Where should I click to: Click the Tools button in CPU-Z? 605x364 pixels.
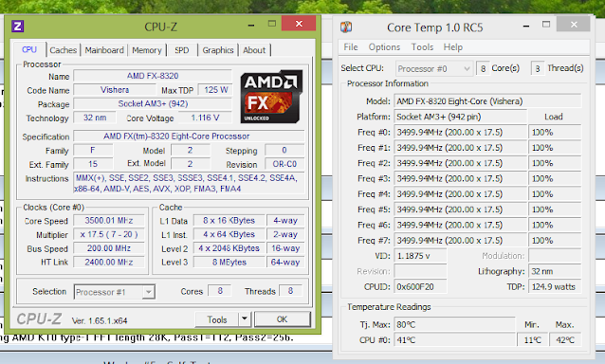(217, 319)
